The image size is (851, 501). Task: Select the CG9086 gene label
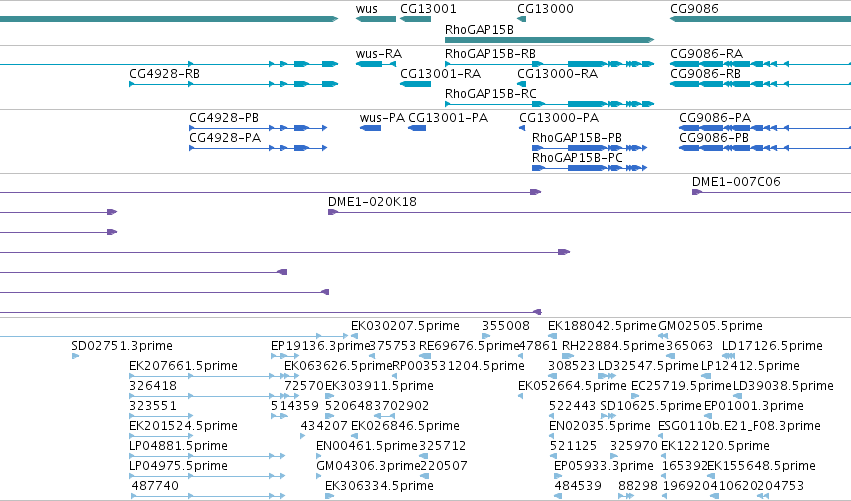click(694, 9)
